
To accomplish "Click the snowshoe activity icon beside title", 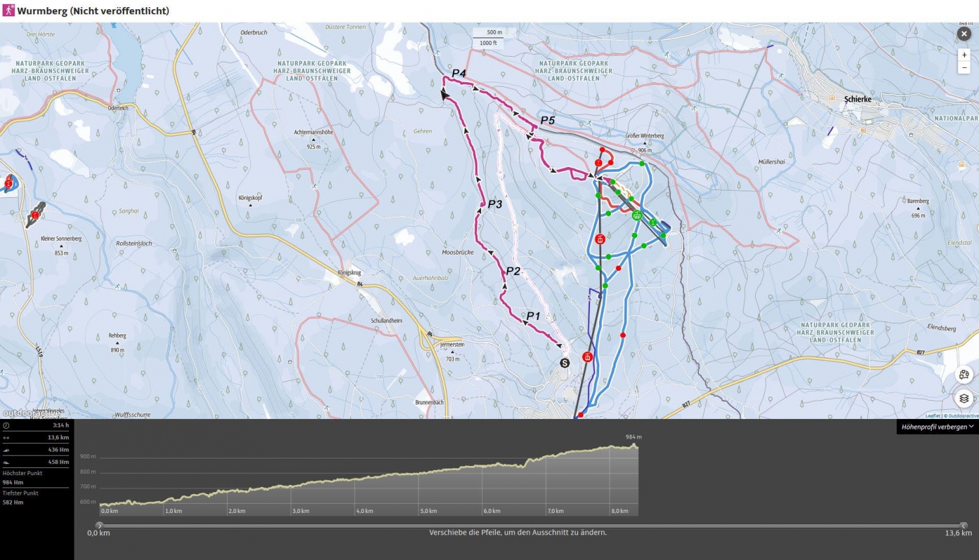I will tap(8, 10).
